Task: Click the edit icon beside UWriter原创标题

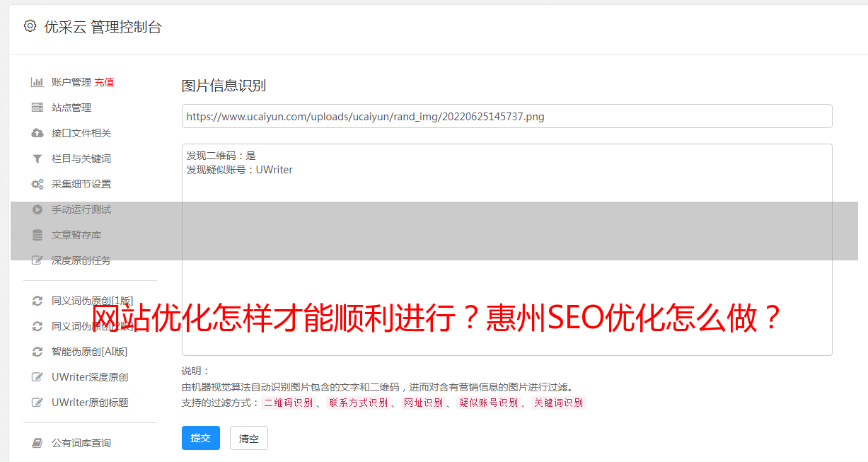Action: [37, 403]
